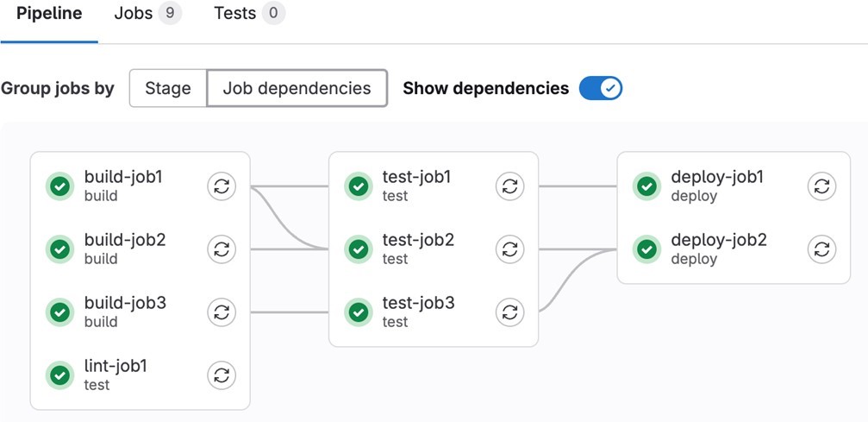Screen dimensions: 868x422
Task: Rerun test-job3 using its retry icon
Action: (509, 312)
